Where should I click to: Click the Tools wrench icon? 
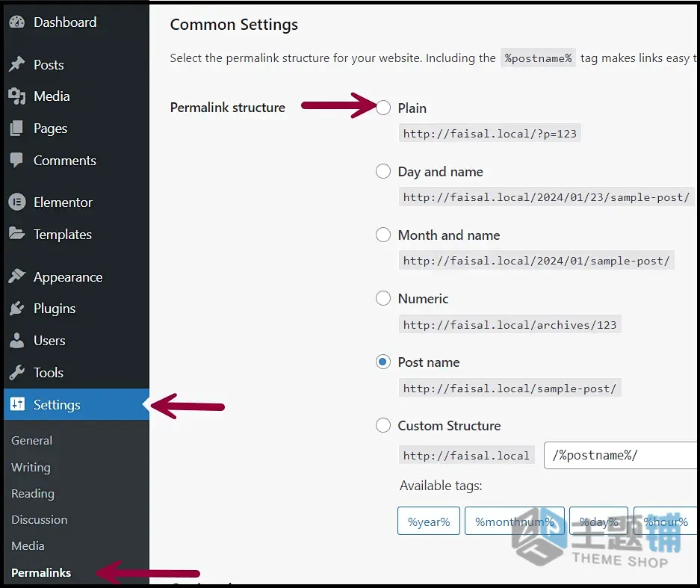pyautogui.click(x=17, y=372)
